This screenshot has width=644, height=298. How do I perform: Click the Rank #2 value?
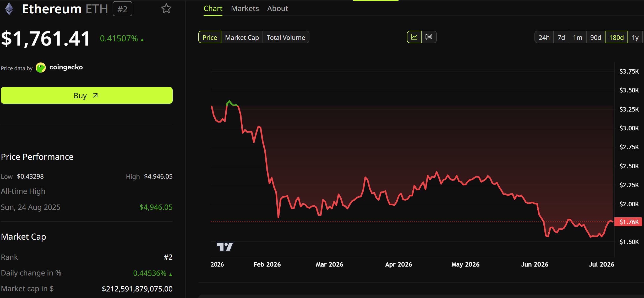point(168,257)
